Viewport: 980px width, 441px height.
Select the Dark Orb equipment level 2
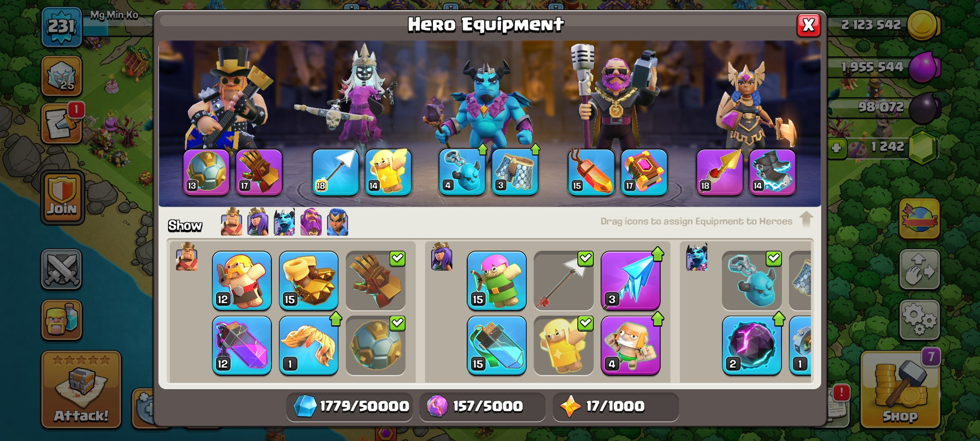click(751, 345)
